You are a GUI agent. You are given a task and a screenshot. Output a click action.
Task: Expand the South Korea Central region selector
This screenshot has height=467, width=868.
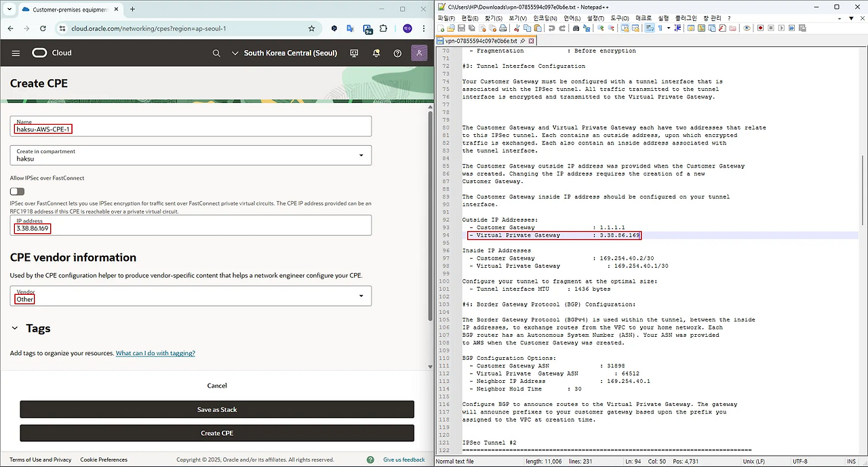pyautogui.click(x=285, y=53)
